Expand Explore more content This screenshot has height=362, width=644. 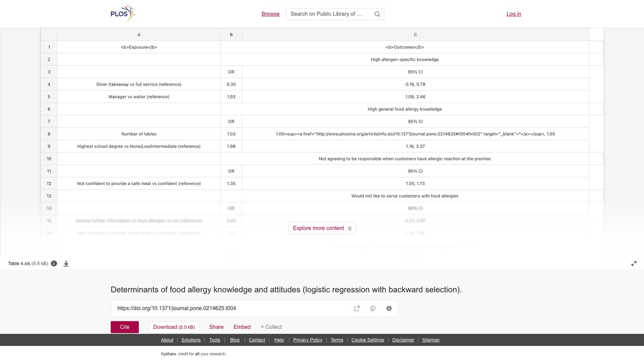322,228
